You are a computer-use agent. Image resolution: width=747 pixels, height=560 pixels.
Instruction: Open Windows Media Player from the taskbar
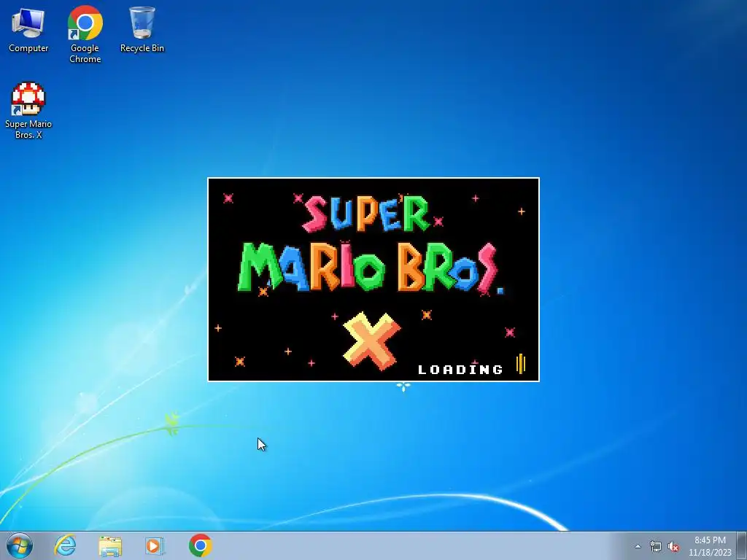(x=155, y=545)
